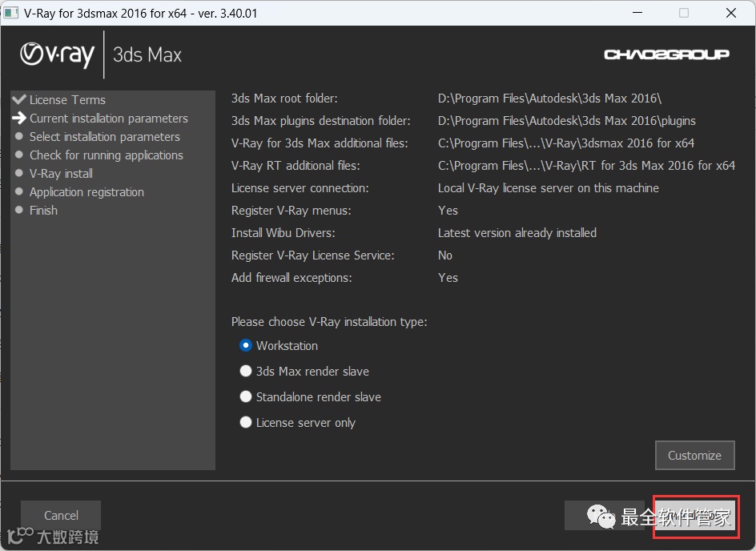Open the Customize settings

(x=695, y=455)
